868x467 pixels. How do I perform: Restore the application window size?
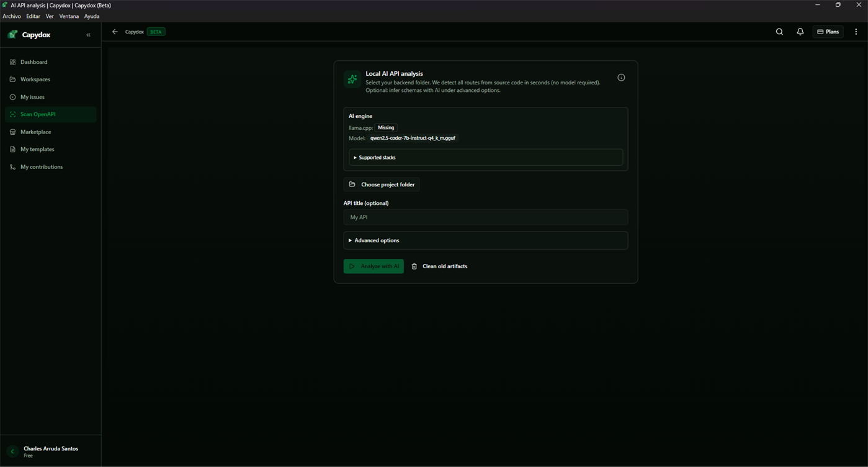coord(838,5)
